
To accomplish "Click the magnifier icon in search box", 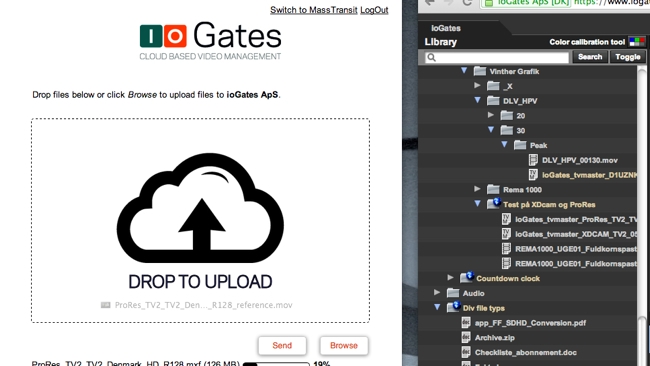I will click(431, 57).
